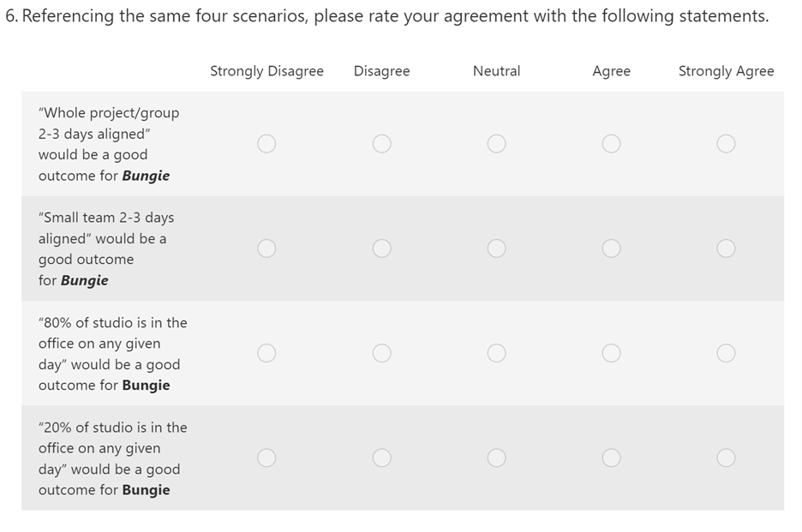Select Disagree for 20% of studio statement
This screenshot has height=532, width=802.
[x=381, y=457]
